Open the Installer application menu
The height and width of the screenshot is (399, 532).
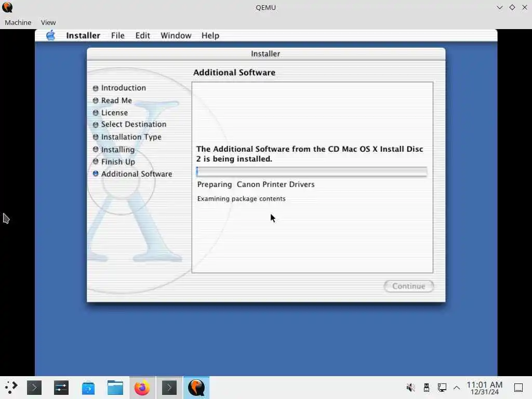(x=83, y=36)
